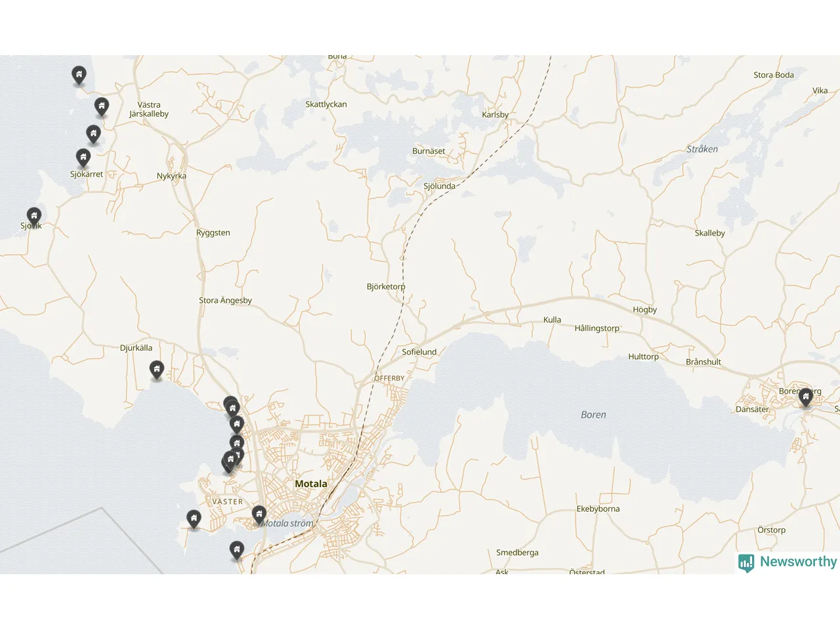This screenshot has height=630, width=840.
Task: Click the house marker below Djurkälla
Action: (156, 369)
